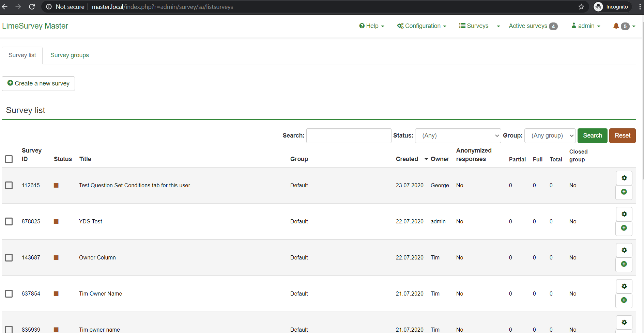The image size is (644, 333).
Task: Open the Status filter dropdown
Action: pyautogui.click(x=458, y=136)
